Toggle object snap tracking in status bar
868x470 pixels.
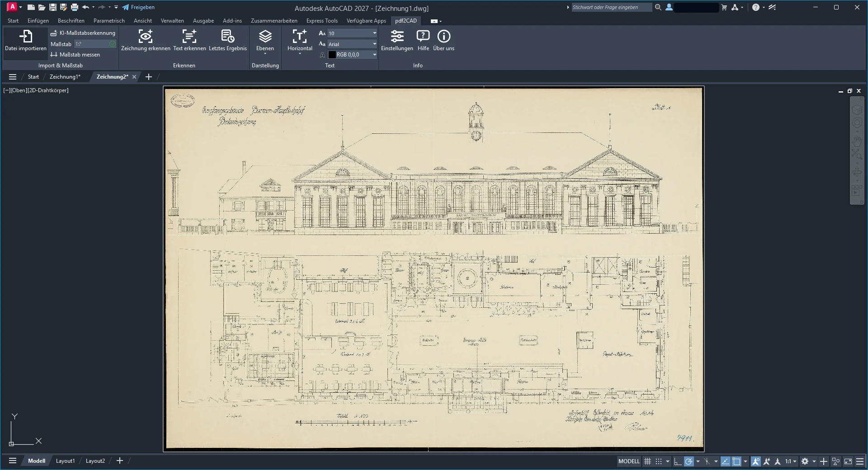(x=726, y=461)
